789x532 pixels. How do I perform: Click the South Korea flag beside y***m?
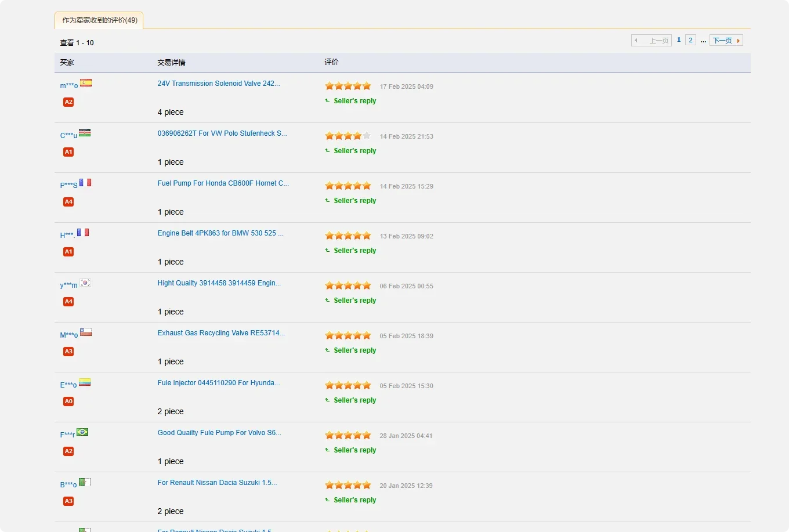tap(85, 283)
